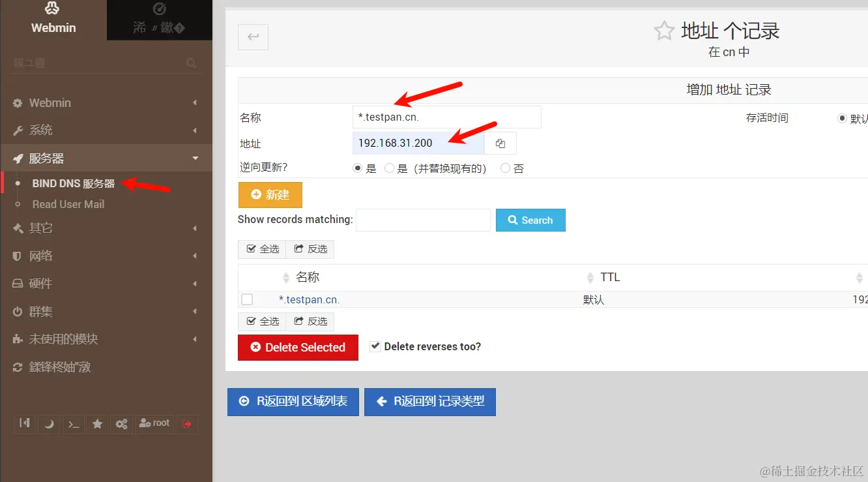The width and height of the screenshot is (868, 482).
Task: Click the Show records matching field
Action: tap(423, 220)
